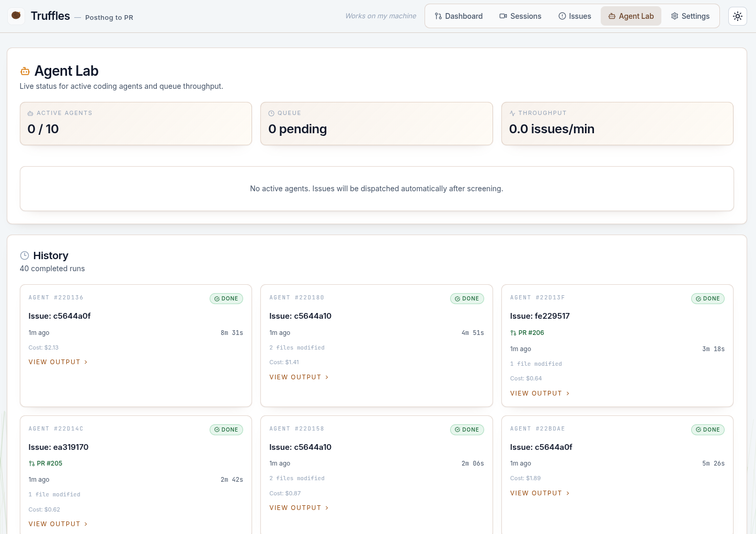Viewport: 756px width, 534px height.
Task: Open the Settings page
Action: (x=690, y=16)
